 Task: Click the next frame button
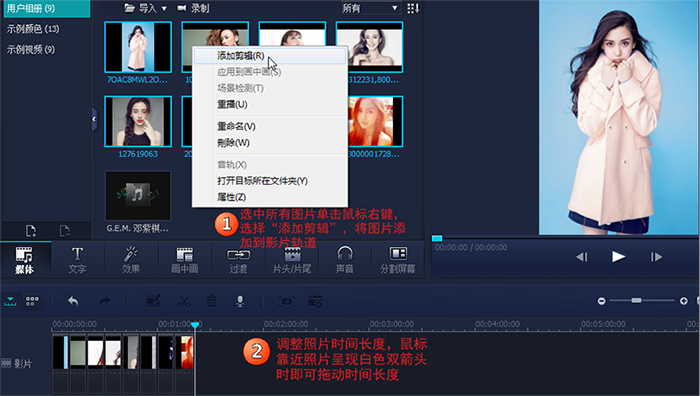(x=656, y=257)
